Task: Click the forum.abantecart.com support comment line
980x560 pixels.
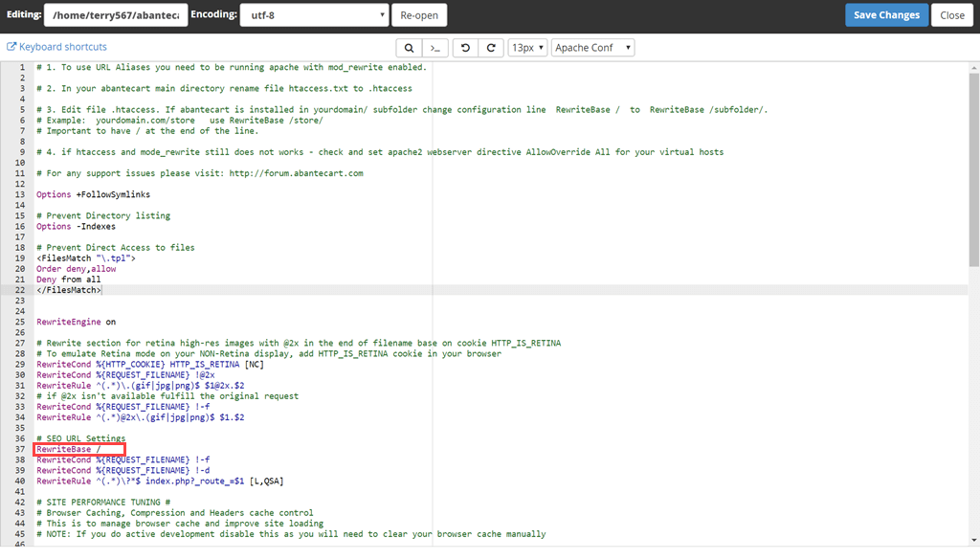Action: (x=199, y=173)
